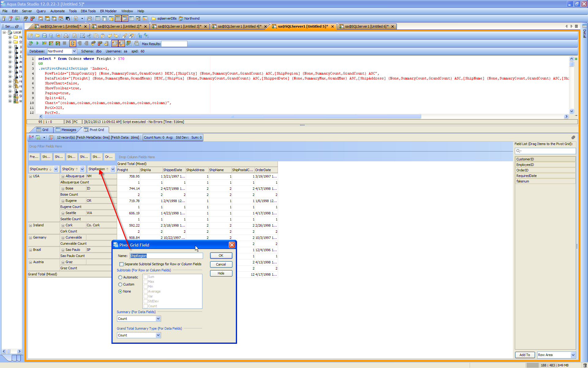
Task: Select the Automatic subtotals radio button
Action: tap(120, 277)
